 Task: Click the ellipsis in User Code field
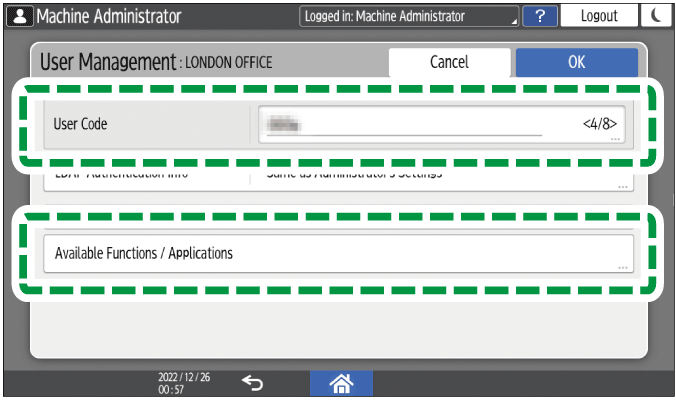616,139
